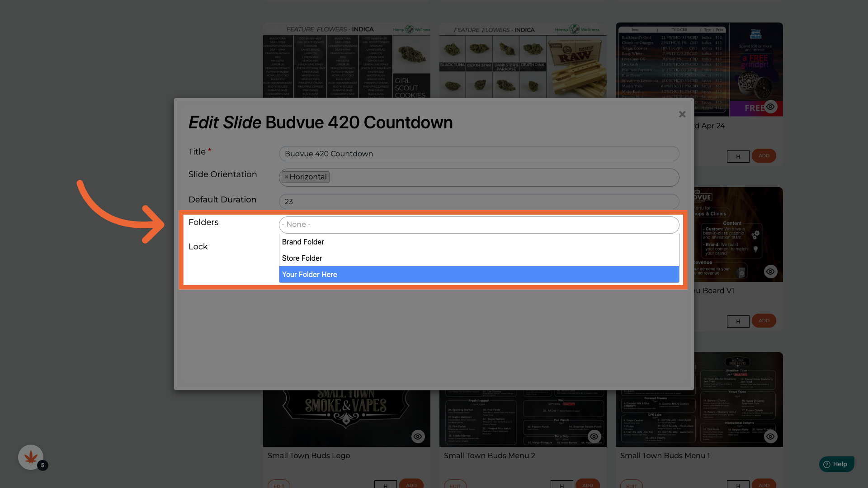
Task: Click the Folders None dropdown field
Action: (478, 225)
